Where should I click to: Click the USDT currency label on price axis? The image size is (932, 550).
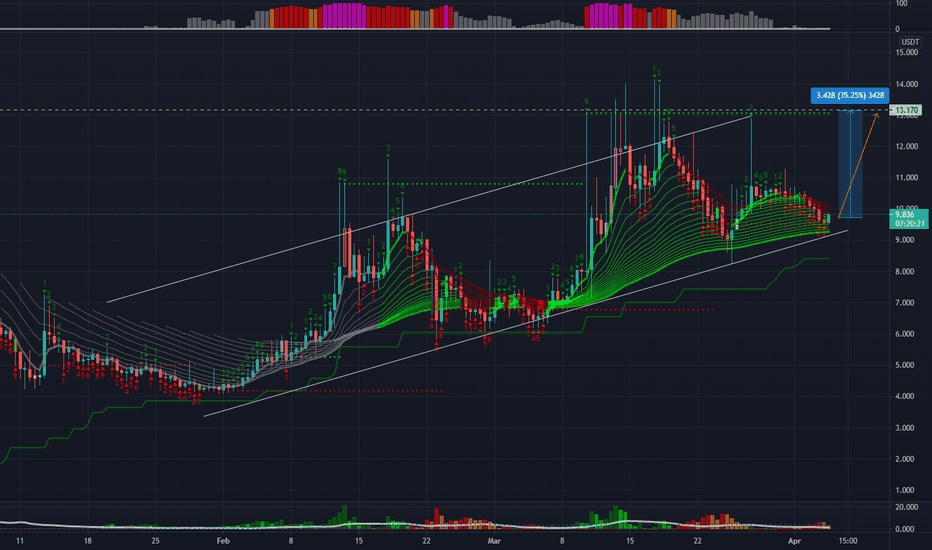[910, 42]
